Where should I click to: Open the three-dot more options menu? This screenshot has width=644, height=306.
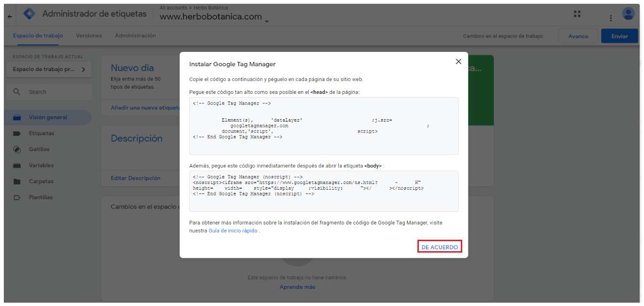[x=611, y=18]
